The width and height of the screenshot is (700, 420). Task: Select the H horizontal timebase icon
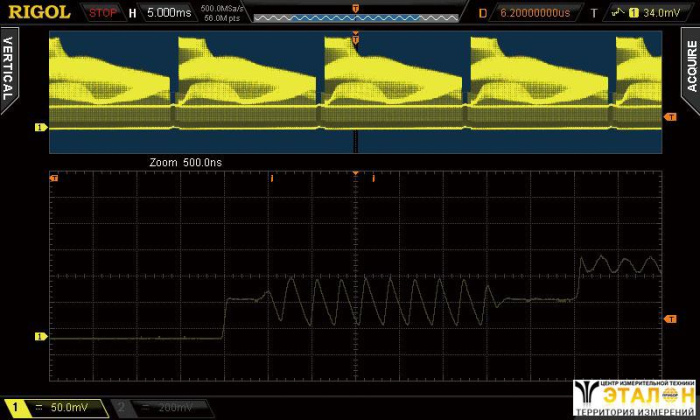coord(132,13)
